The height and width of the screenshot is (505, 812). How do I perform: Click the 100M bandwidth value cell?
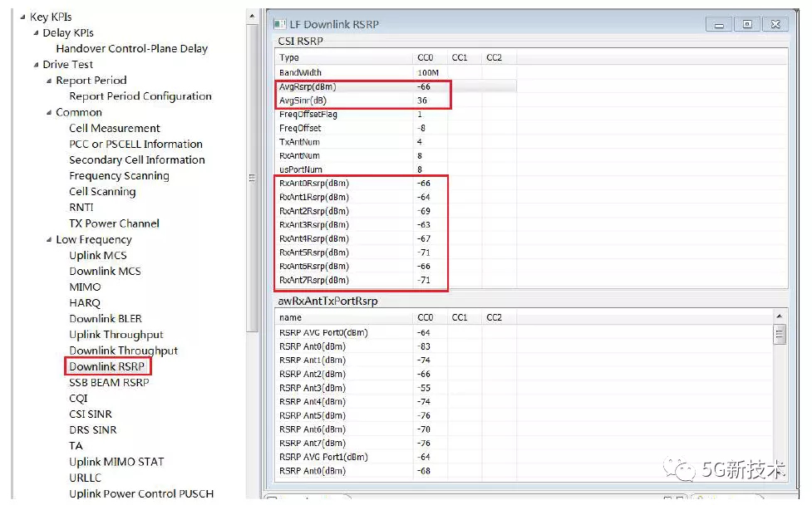[x=430, y=72]
